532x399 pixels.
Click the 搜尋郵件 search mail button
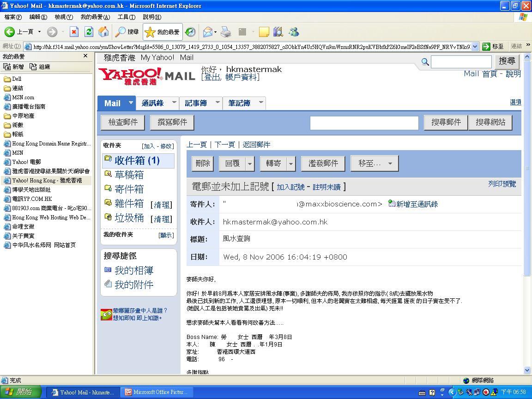coord(446,122)
